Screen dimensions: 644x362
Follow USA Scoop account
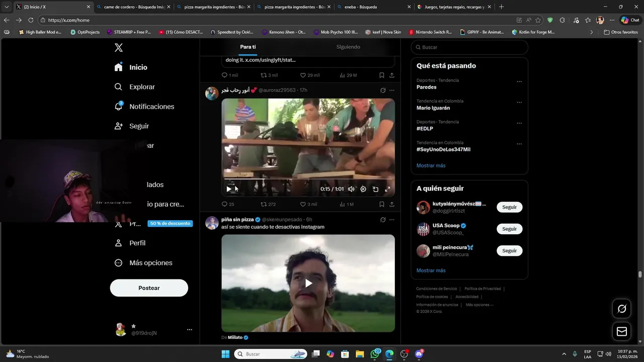510,229
